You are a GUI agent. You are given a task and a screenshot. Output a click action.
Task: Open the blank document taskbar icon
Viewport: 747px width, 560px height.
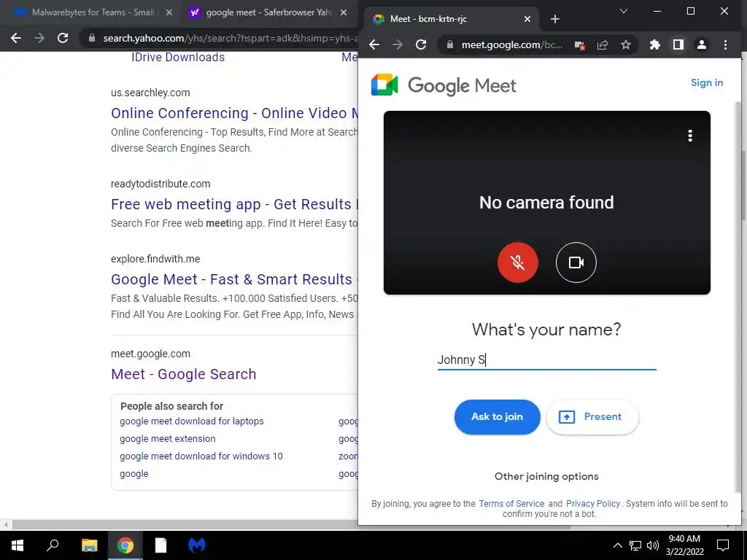click(x=161, y=545)
